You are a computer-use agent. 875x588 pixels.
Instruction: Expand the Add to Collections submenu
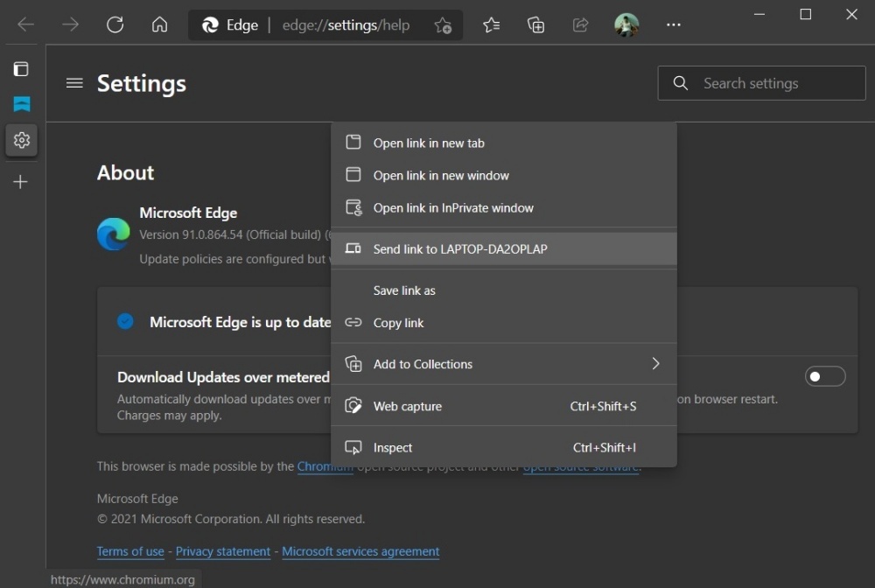[655, 364]
